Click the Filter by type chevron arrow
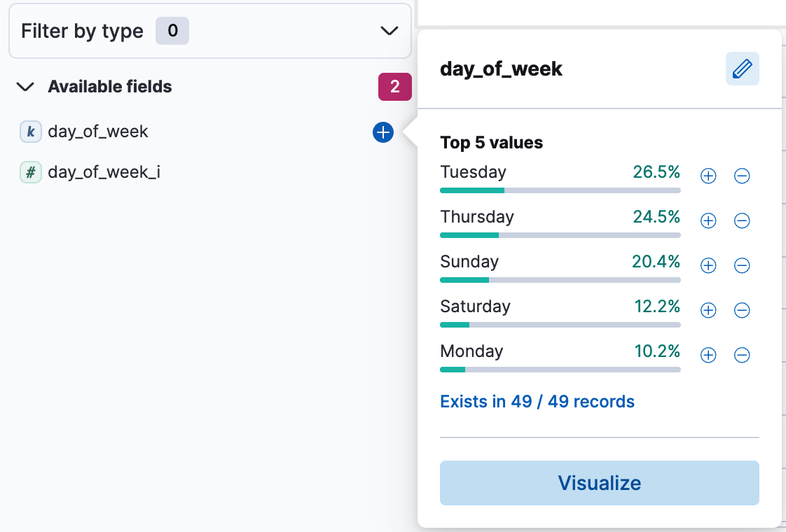The width and height of the screenshot is (786, 532). coord(389,31)
